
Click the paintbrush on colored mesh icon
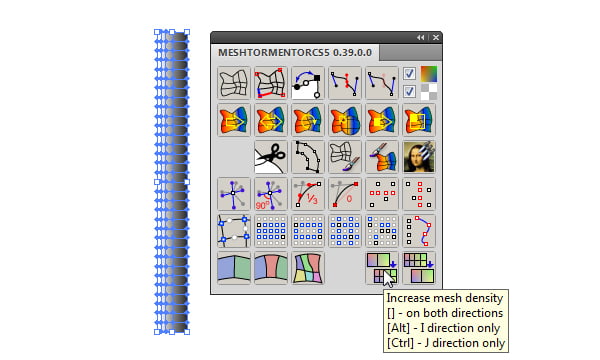click(x=382, y=157)
